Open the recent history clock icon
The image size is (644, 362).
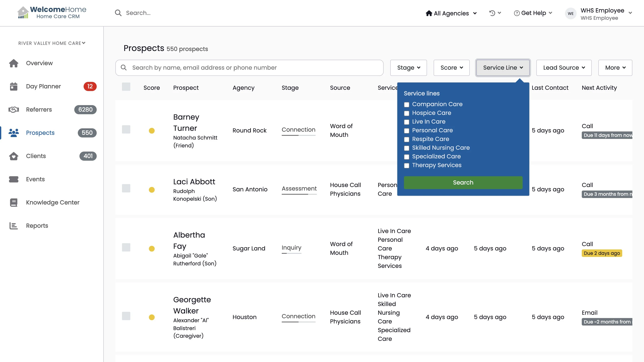point(492,13)
